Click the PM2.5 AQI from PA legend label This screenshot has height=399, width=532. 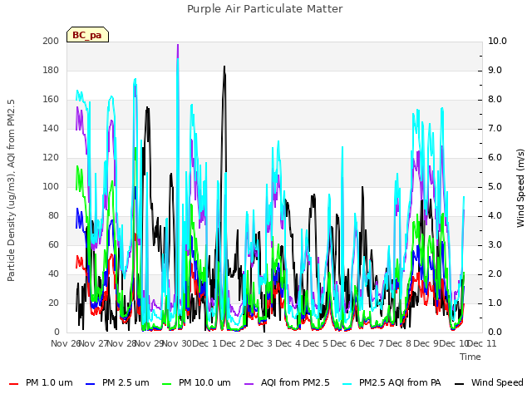click(400, 382)
